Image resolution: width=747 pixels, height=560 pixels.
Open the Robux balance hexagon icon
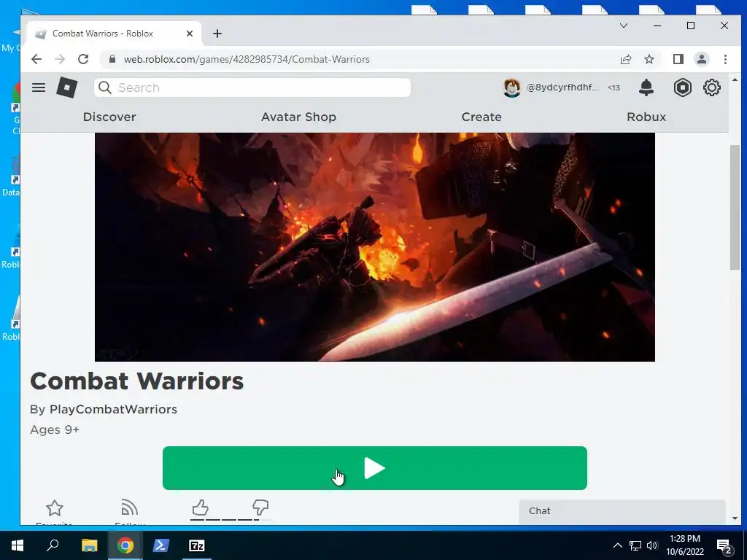[682, 87]
